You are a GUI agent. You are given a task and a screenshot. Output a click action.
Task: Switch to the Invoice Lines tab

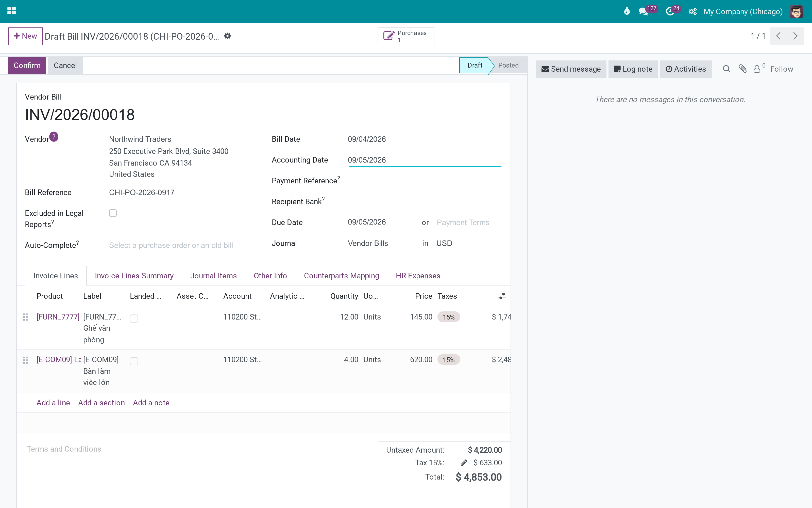pos(56,276)
